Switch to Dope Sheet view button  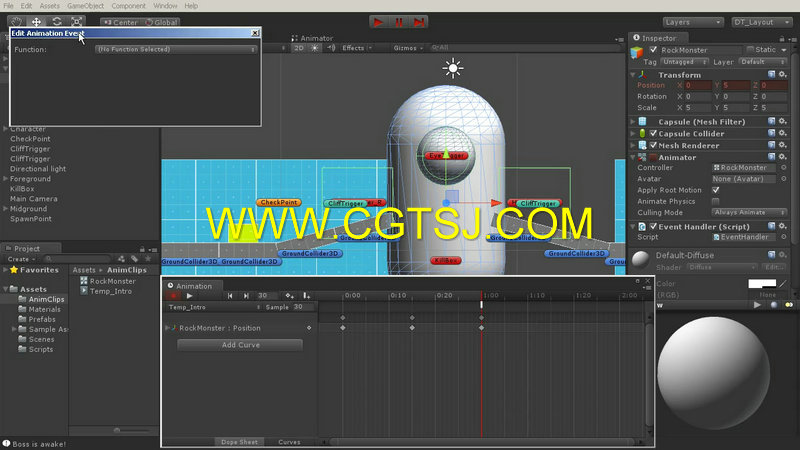(x=239, y=442)
